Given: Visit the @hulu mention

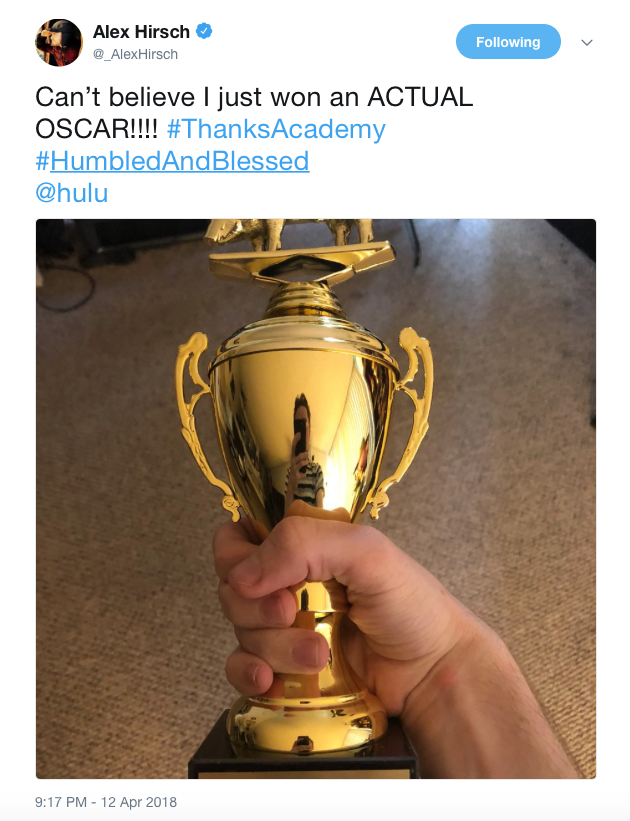Looking at the screenshot, I should [72, 193].
